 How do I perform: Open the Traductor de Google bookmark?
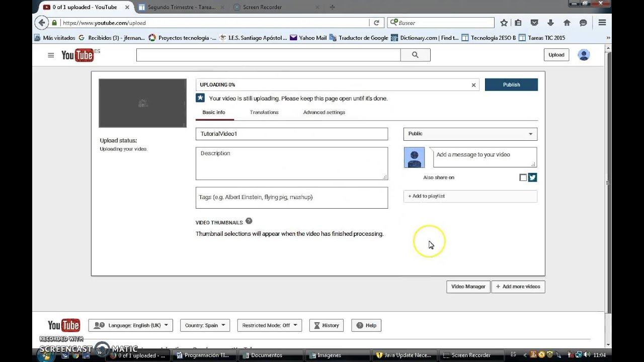359,38
